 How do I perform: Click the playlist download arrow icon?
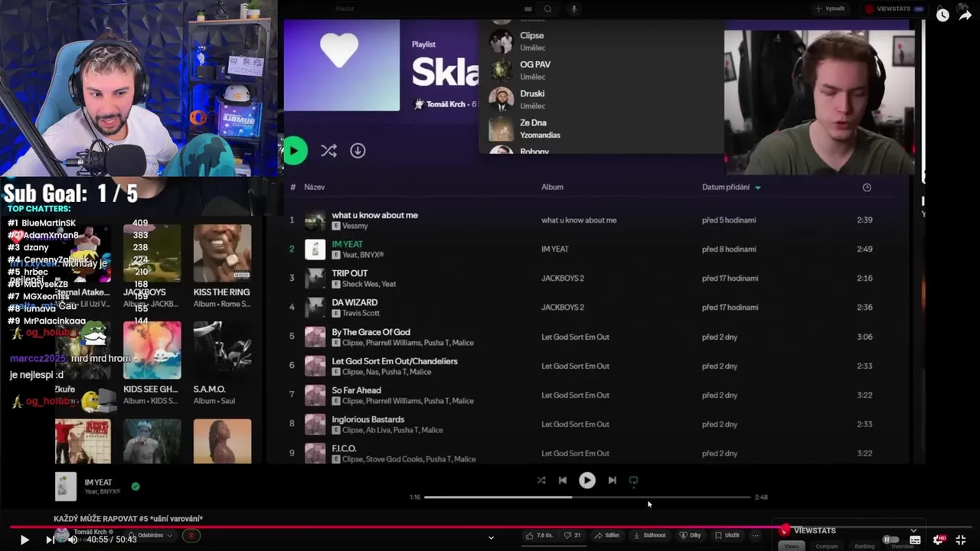[358, 151]
